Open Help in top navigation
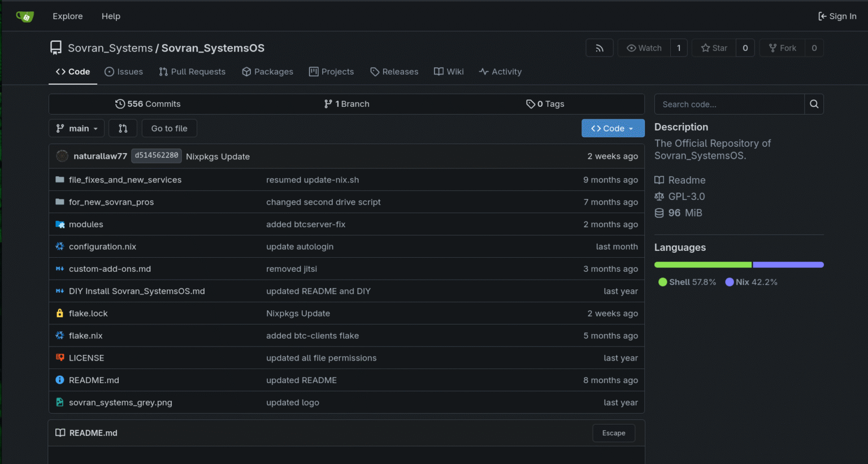868x464 pixels. pyautogui.click(x=111, y=16)
